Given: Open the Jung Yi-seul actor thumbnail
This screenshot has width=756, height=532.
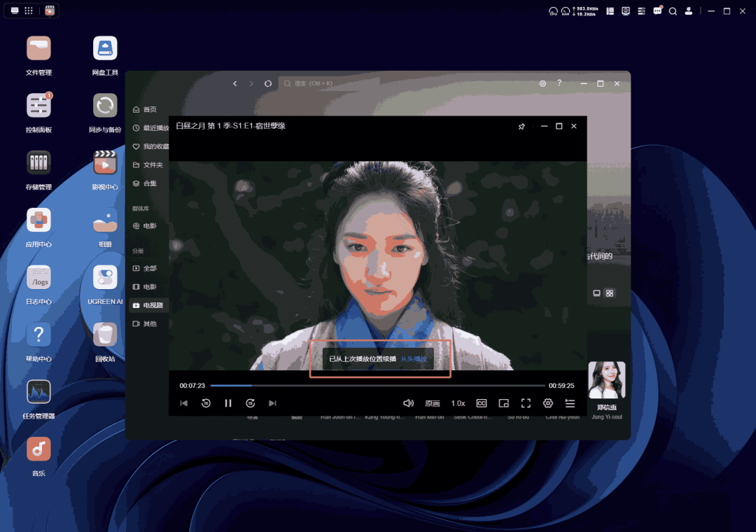Looking at the screenshot, I should tap(606, 380).
